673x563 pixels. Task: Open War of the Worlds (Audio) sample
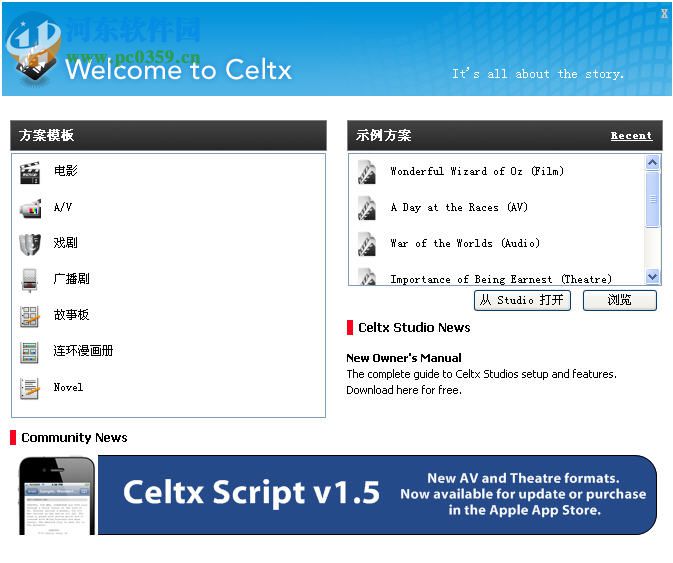tap(465, 243)
